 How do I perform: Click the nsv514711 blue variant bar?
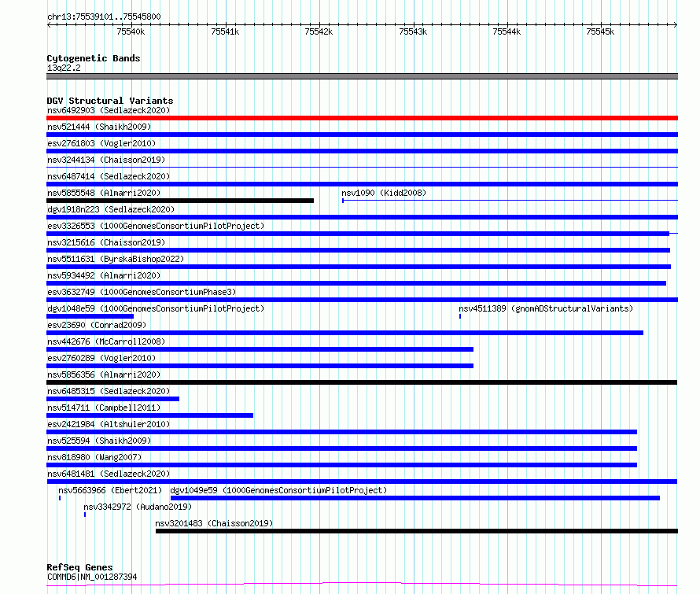click(x=149, y=415)
